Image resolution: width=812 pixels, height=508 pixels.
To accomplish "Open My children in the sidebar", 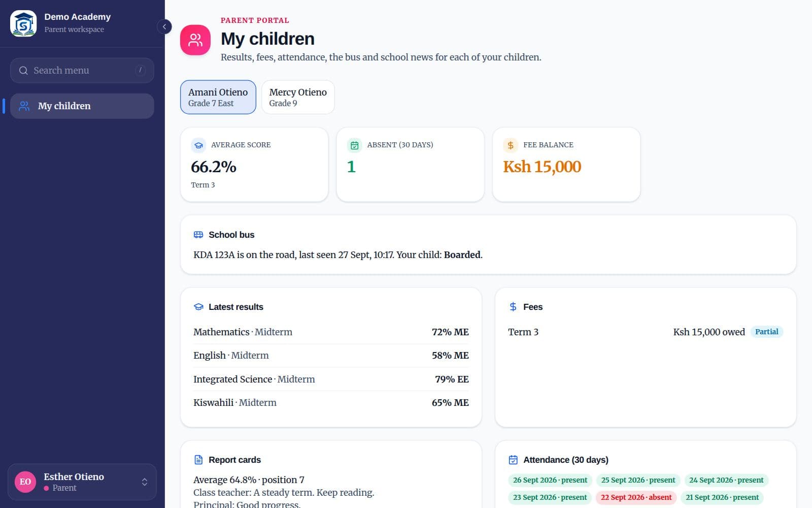I will pyautogui.click(x=82, y=106).
